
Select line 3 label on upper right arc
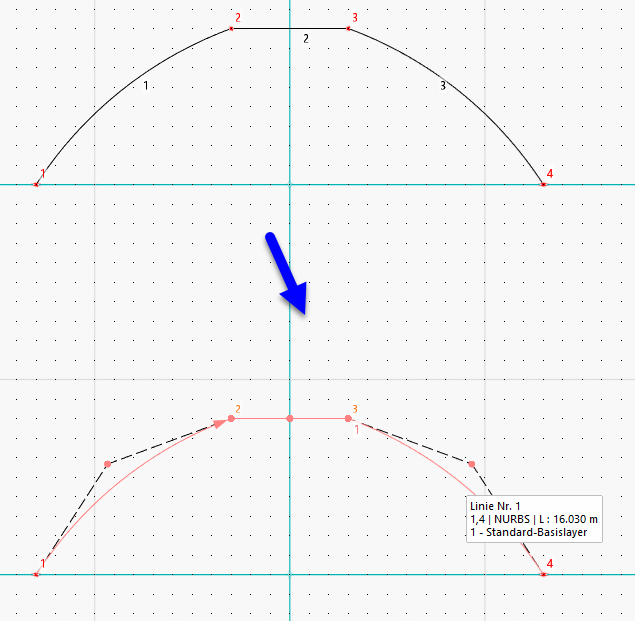pyautogui.click(x=443, y=85)
